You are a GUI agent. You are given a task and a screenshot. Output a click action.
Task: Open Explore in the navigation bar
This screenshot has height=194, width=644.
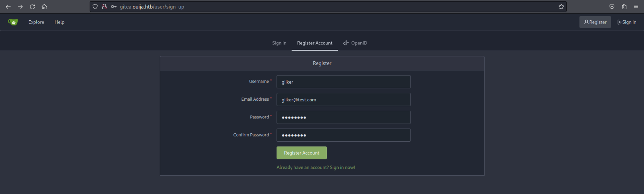coord(36,22)
